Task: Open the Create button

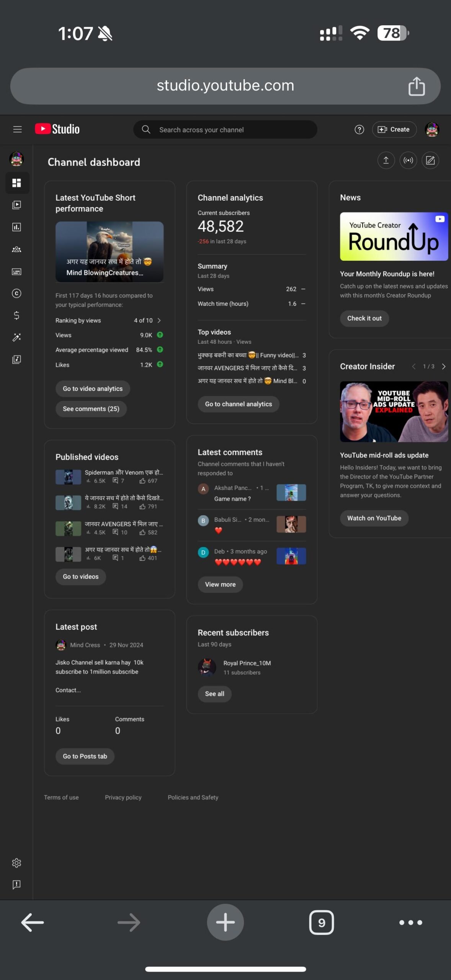Action: [394, 129]
